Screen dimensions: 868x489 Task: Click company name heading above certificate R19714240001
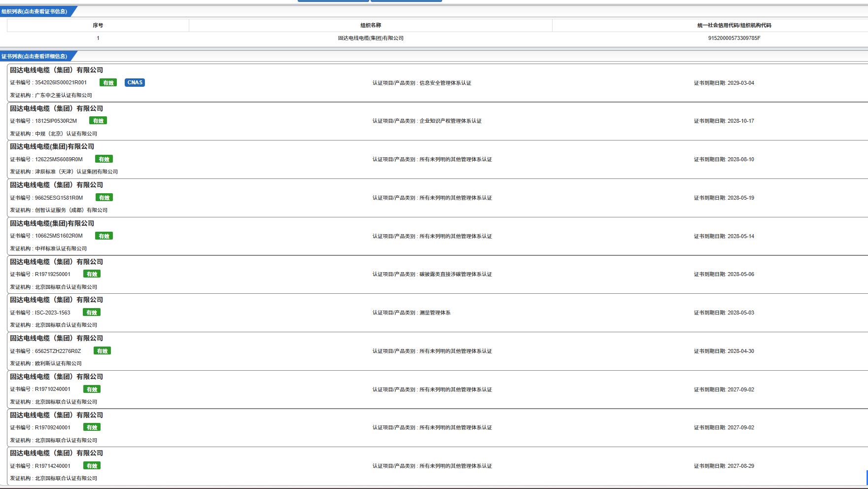point(57,453)
